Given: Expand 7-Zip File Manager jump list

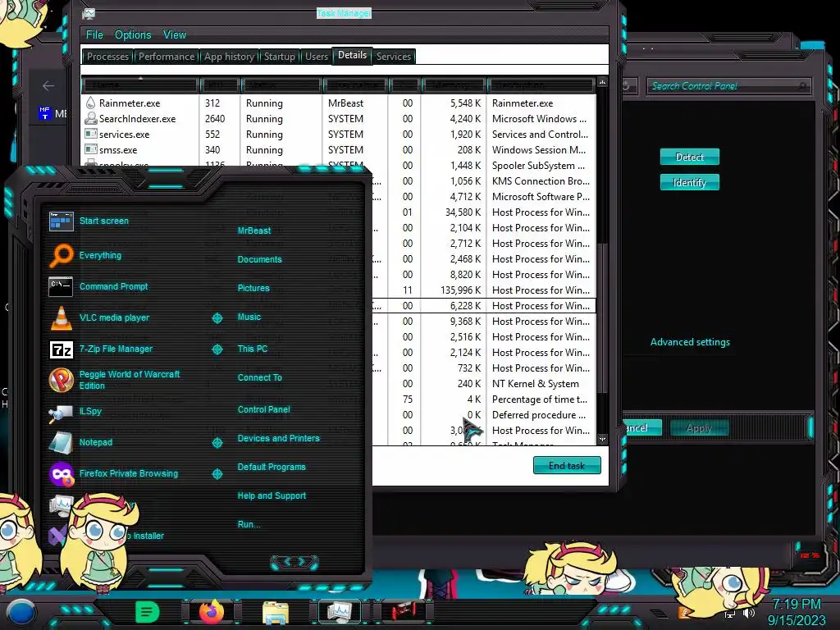Looking at the screenshot, I should [x=217, y=349].
